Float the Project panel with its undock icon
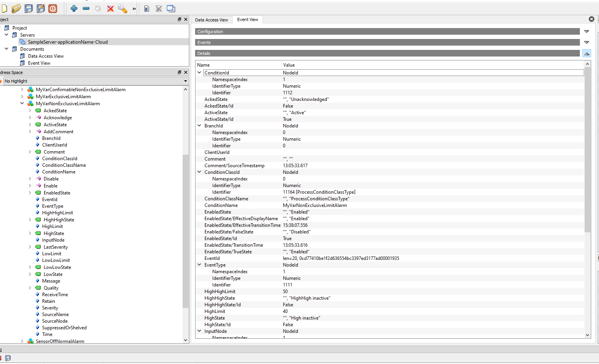 pyautogui.click(x=180, y=19)
